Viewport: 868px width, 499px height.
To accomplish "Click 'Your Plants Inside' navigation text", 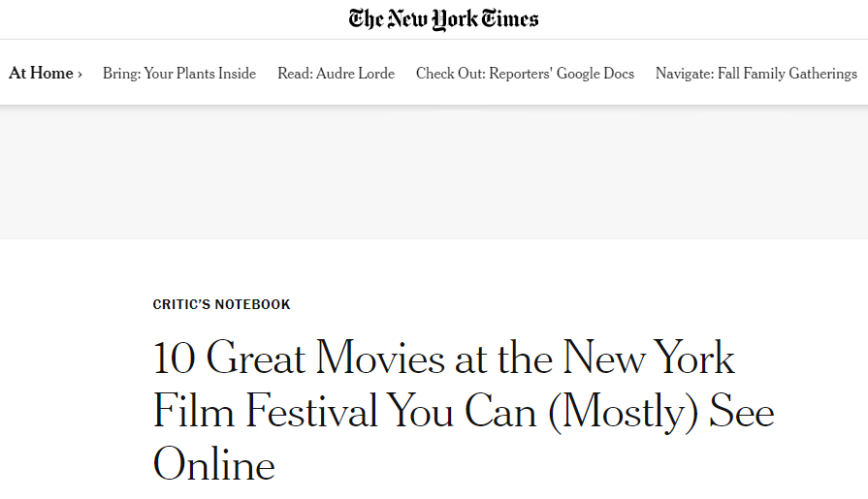I will click(200, 74).
